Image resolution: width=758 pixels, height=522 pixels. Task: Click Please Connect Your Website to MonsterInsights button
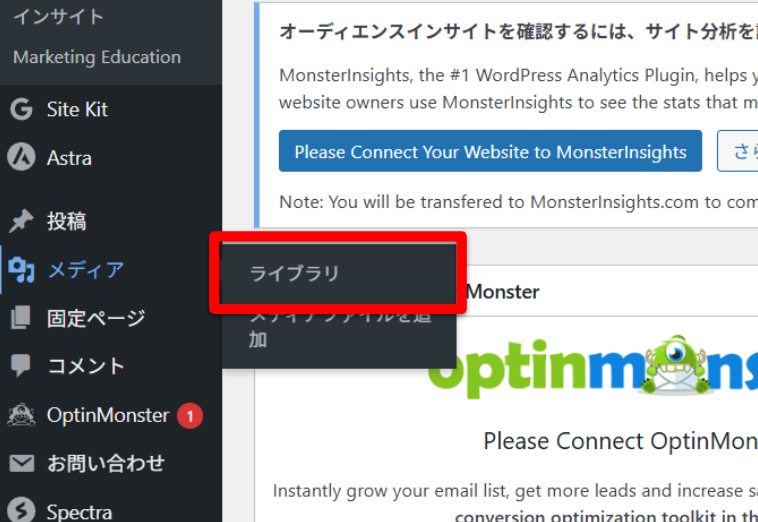pyautogui.click(x=490, y=151)
